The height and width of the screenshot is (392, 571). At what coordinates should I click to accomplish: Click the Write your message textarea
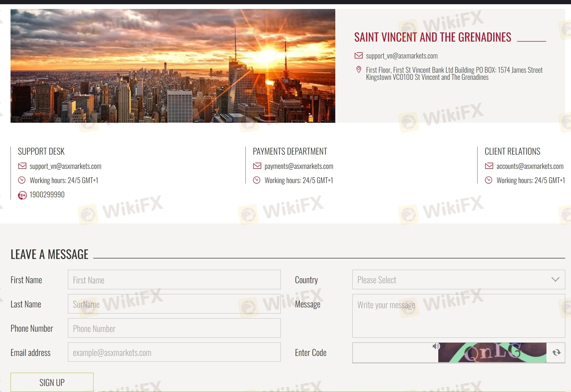click(458, 316)
